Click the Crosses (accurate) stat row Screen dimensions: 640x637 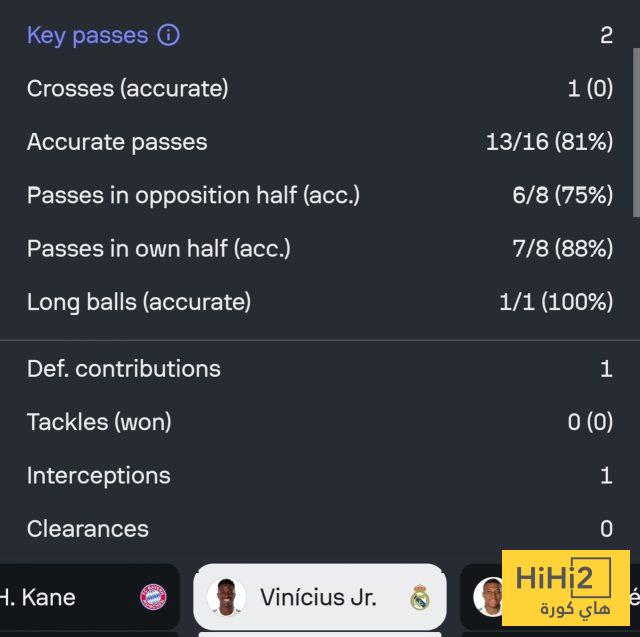pyautogui.click(x=320, y=88)
